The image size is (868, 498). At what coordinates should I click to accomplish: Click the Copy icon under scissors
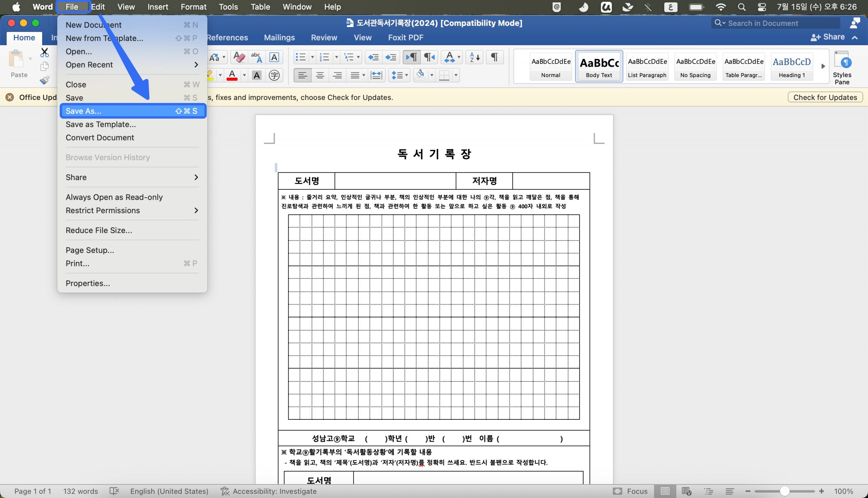pos(44,66)
